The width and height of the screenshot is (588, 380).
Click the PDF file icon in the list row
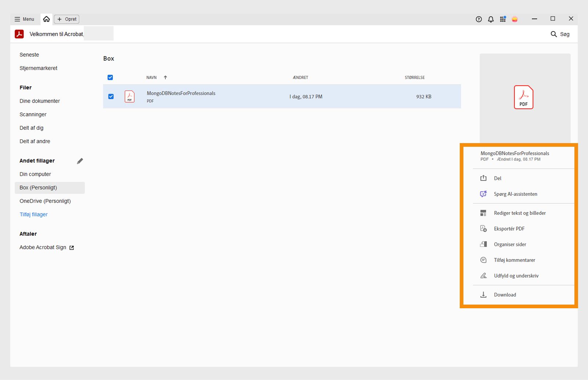(130, 96)
